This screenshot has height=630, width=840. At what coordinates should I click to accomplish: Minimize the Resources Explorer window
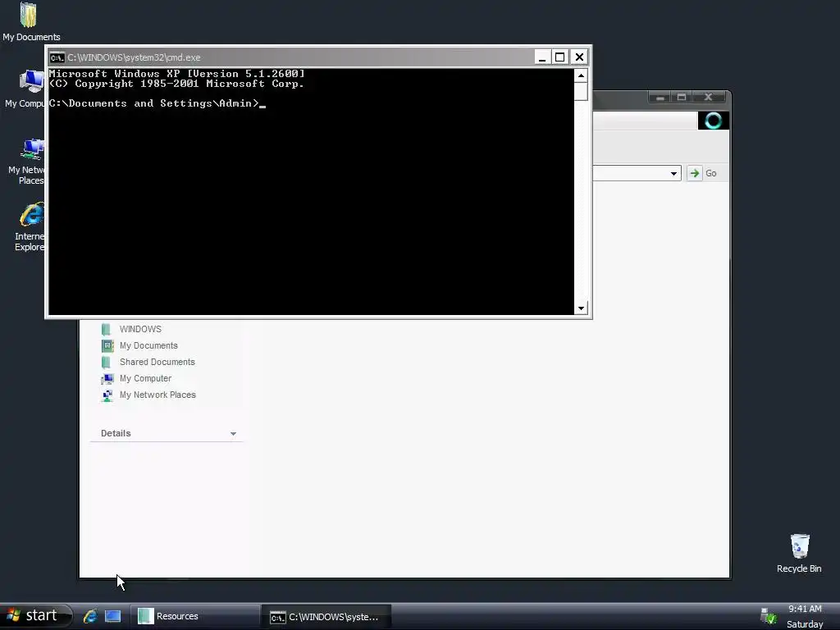point(660,98)
